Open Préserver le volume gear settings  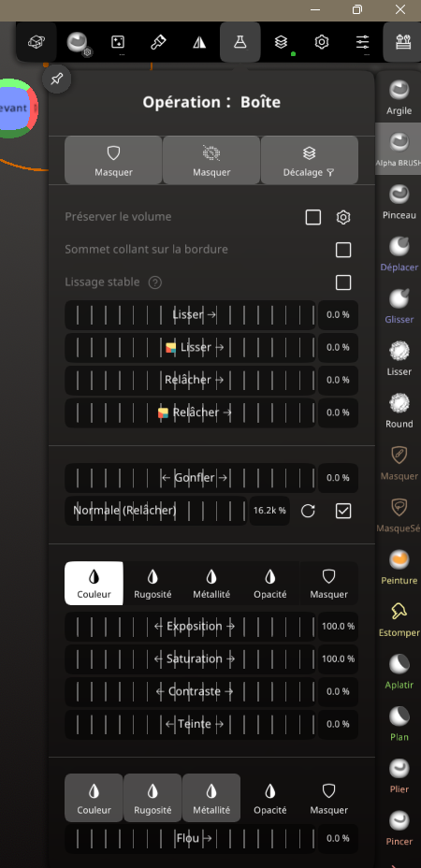[343, 217]
